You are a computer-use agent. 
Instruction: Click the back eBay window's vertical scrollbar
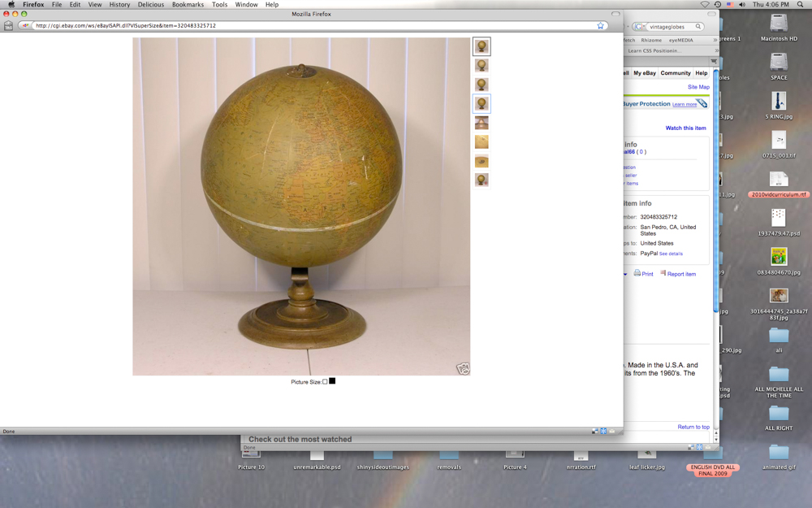click(716, 189)
